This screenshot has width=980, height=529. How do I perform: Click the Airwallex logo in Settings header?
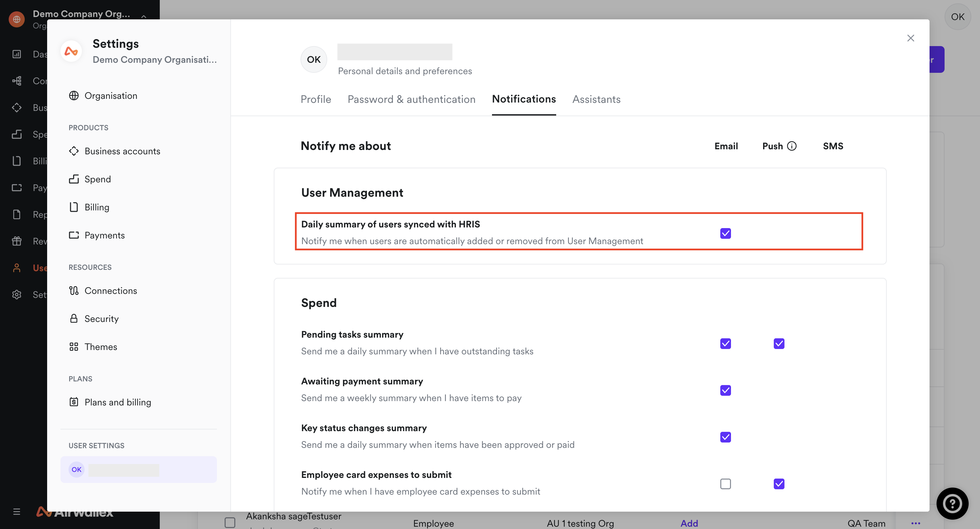pos(71,51)
